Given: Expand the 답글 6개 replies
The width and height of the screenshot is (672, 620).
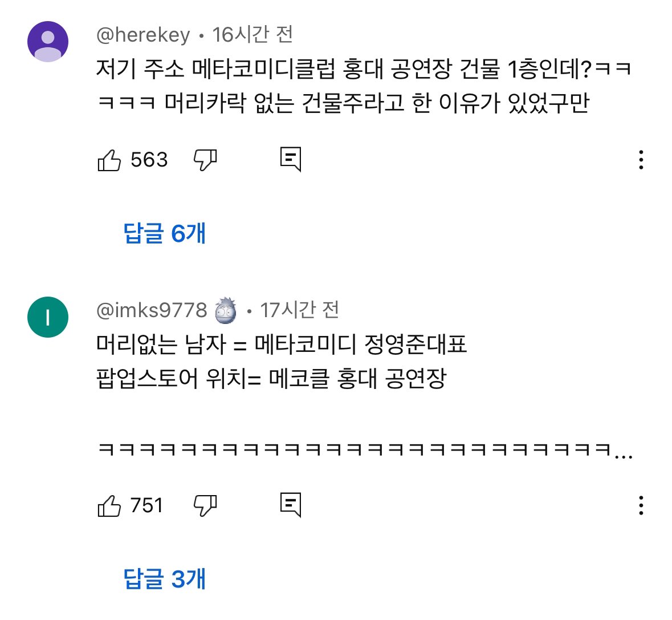Looking at the screenshot, I should tap(164, 233).
